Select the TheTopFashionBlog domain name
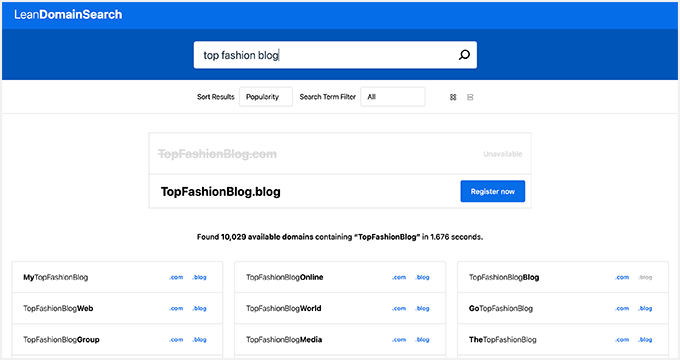Image resolution: width=680 pixels, height=360 pixels. coord(503,340)
